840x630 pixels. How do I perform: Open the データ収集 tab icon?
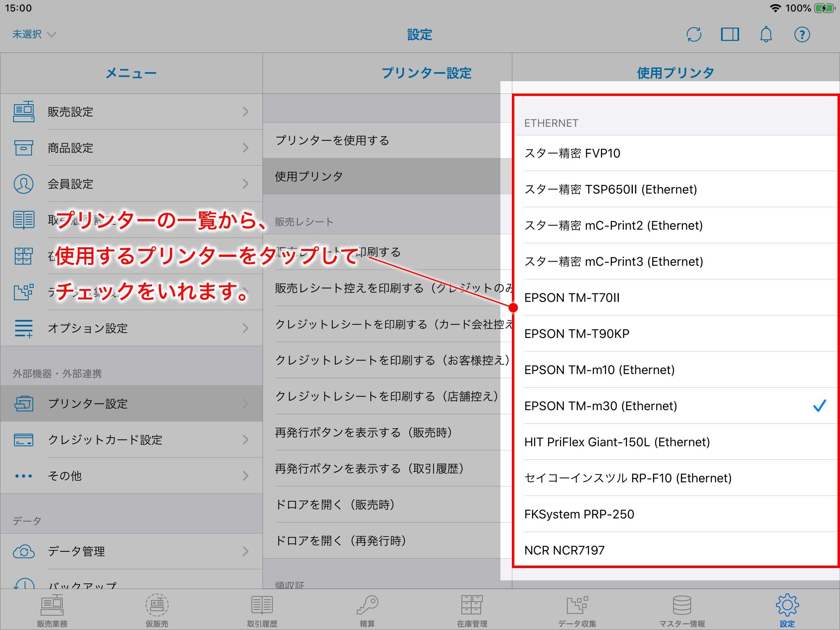coord(577,605)
